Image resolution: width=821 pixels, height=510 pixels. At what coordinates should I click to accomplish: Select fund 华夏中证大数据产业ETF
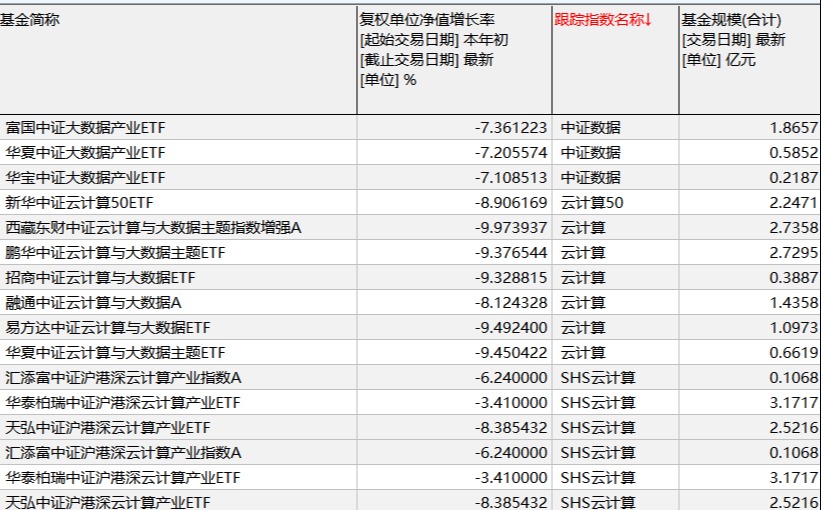click(85, 153)
